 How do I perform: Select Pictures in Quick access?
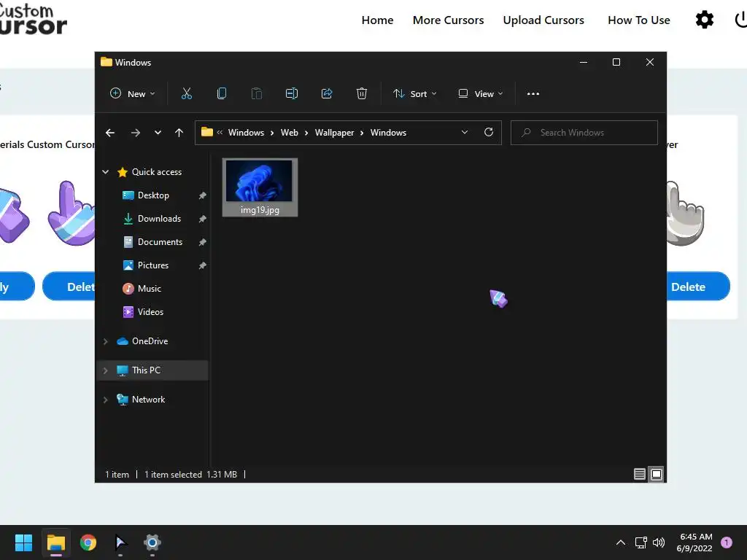point(153,265)
